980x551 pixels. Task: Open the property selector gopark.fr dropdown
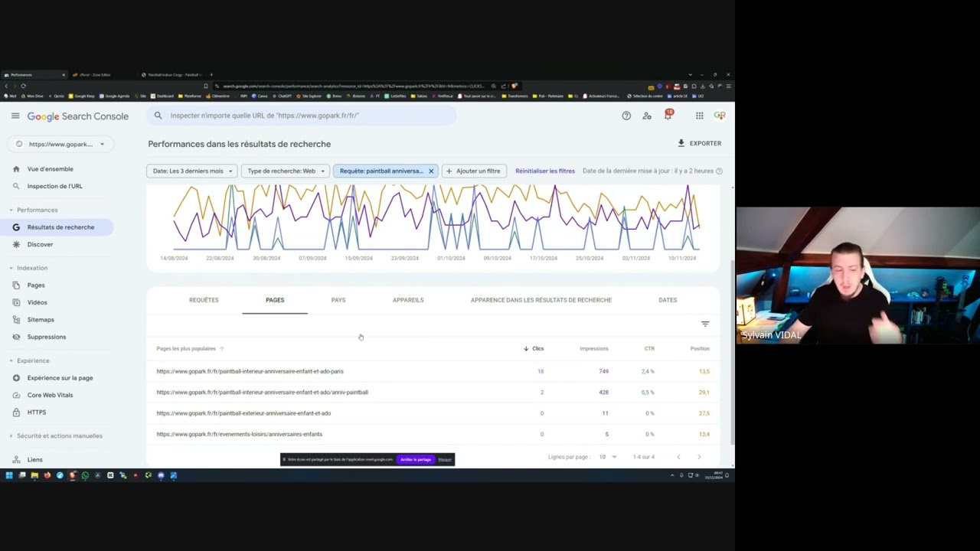click(60, 144)
